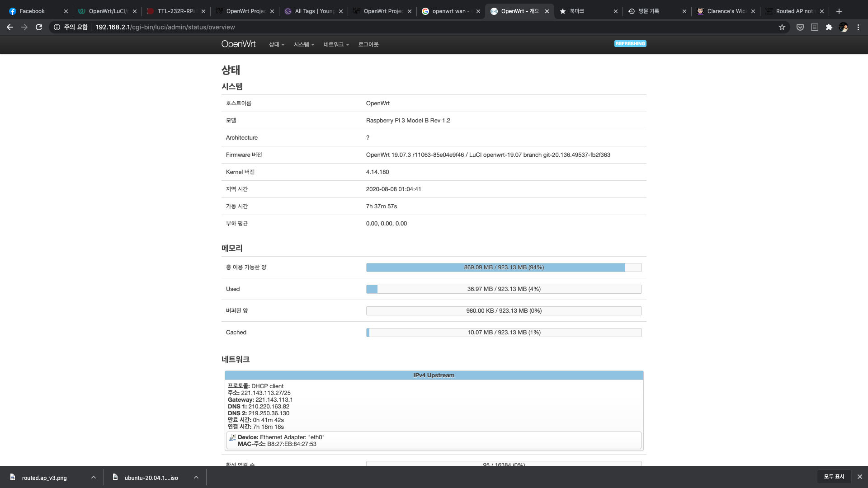868x488 pixels.
Task: Click the Pocket shield extension icon
Action: click(800, 27)
